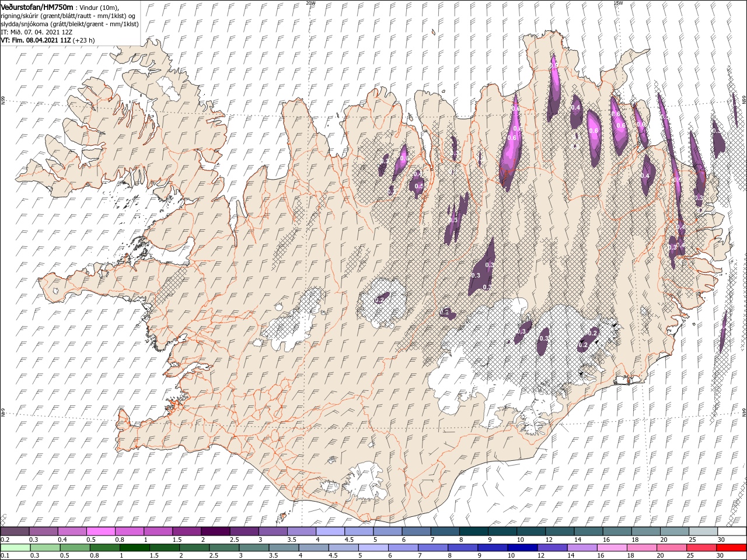Click the snow scale swatch between 0.2 and 0.3
Screen dimensions: 747x560
pyautogui.click(x=15, y=531)
